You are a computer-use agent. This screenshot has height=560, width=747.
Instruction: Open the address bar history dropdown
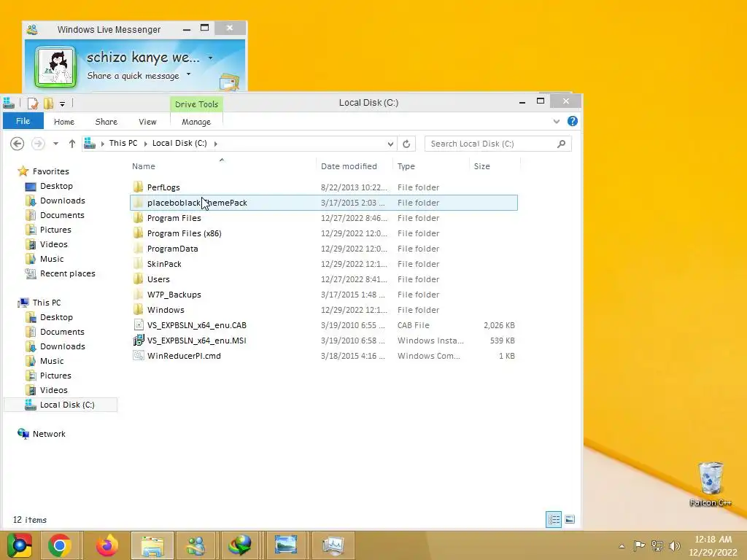(390, 144)
